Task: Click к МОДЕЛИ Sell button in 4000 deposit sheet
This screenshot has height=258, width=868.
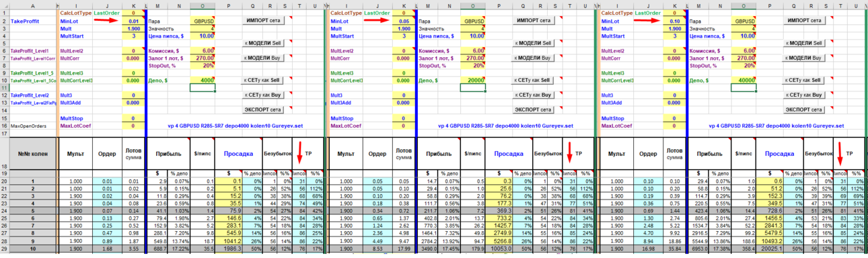Action: point(263,43)
